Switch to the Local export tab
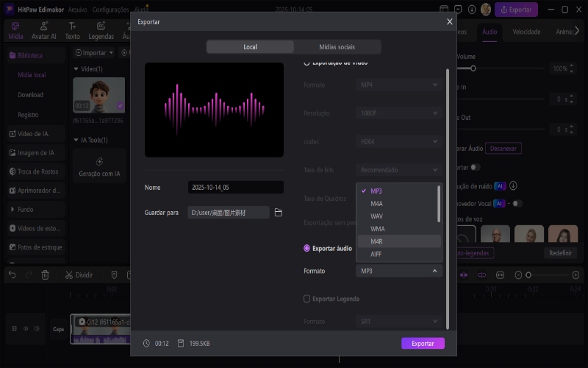 (x=250, y=47)
